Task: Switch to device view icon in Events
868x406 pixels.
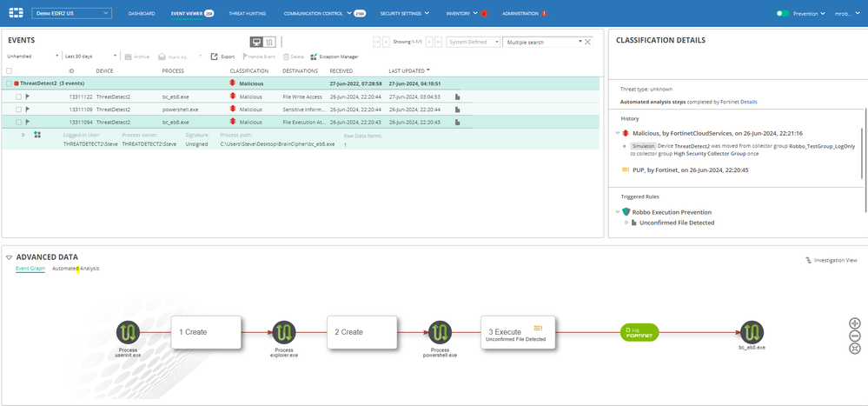Action: (x=256, y=42)
